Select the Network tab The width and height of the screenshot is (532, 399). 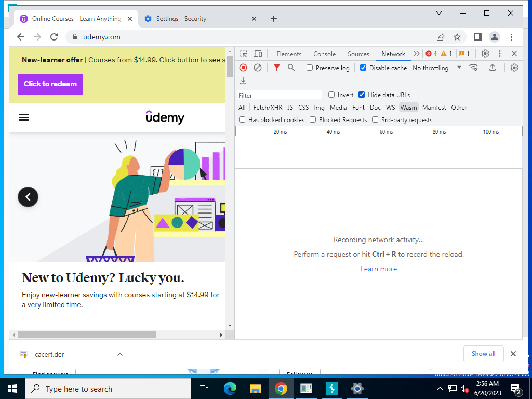click(393, 54)
